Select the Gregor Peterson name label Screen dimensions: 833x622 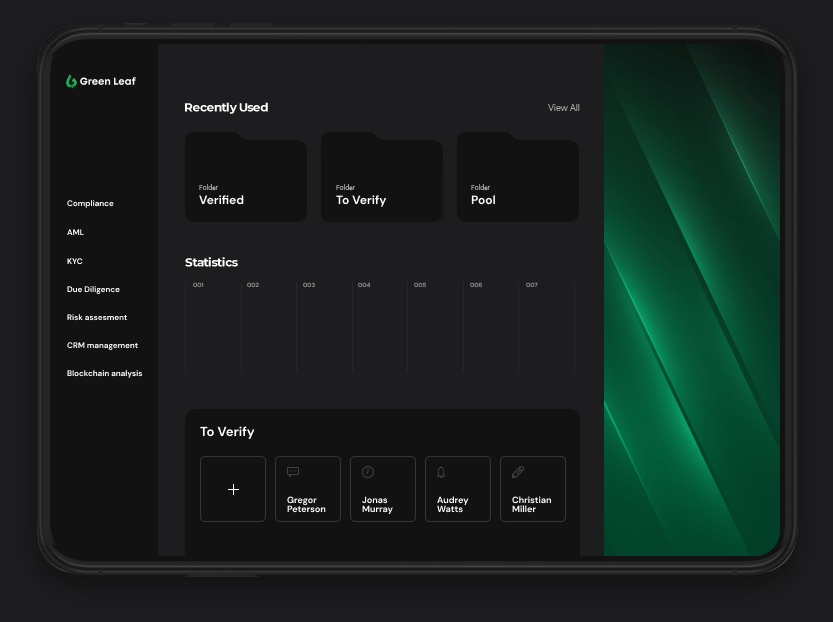point(306,504)
